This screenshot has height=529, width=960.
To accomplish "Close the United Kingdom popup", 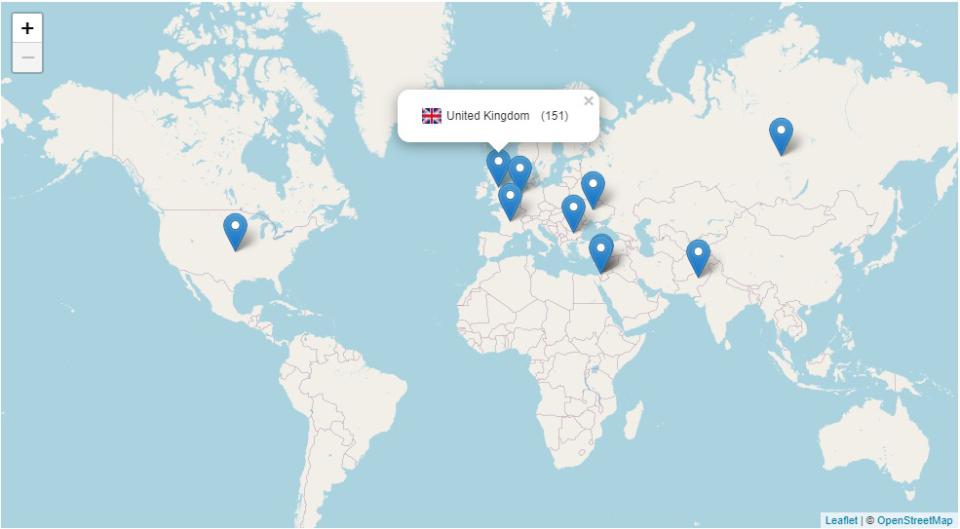I will tap(588, 101).
